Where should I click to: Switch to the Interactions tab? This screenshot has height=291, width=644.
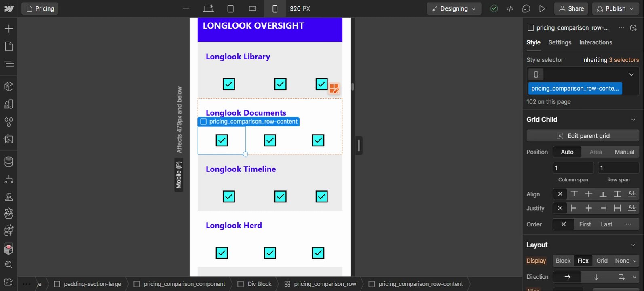coord(595,42)
